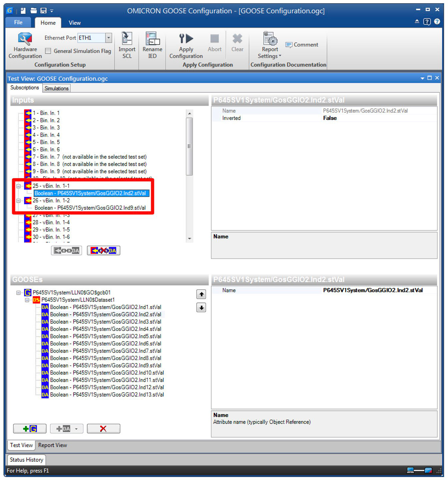The image size is (448, 480).
Task: Click the new document icon in title bar
Action: coord(23,11)
